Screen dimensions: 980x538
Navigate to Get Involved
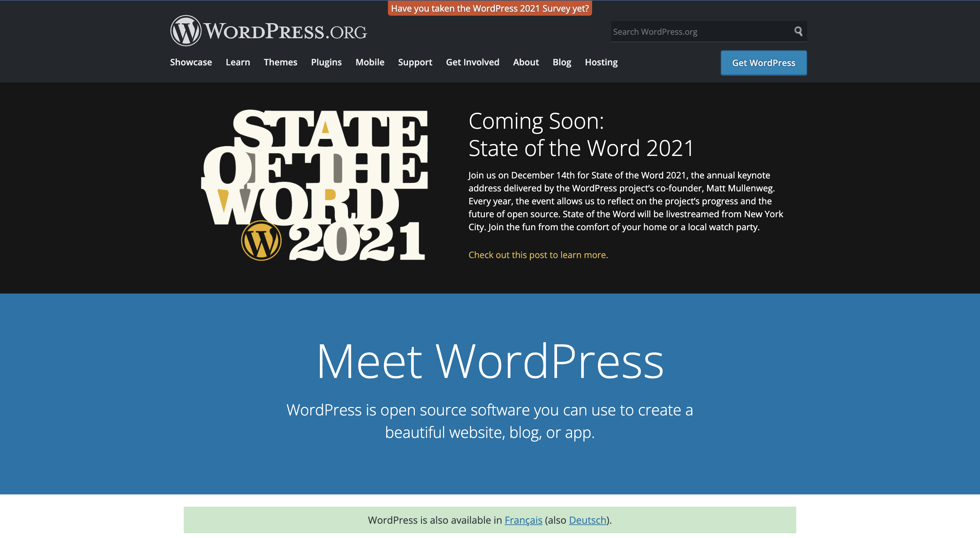coord(472,62)
